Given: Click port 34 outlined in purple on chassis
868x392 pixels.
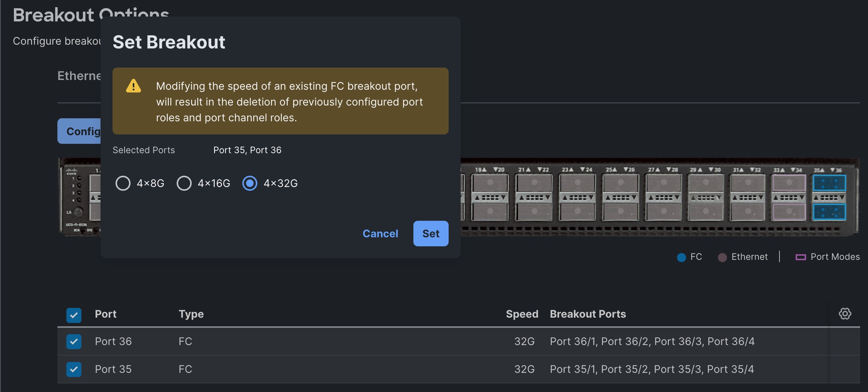Looking at the screenshot, I should (789, 213).
